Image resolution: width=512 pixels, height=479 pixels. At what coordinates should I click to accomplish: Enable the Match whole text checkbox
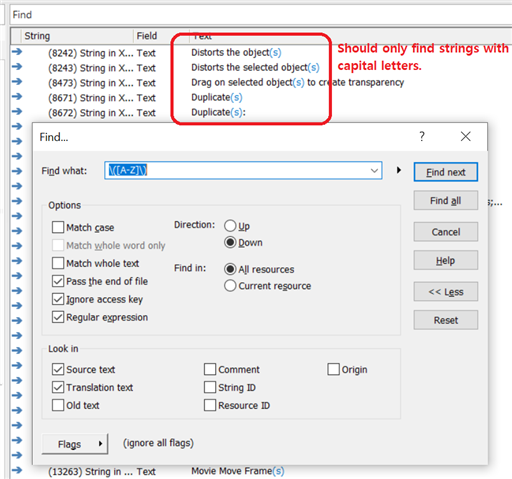(58, 263)
